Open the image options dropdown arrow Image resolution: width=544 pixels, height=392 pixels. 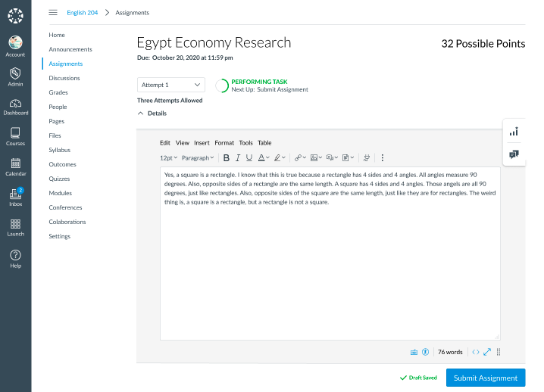pyautogui.click(x=320, y=158)
